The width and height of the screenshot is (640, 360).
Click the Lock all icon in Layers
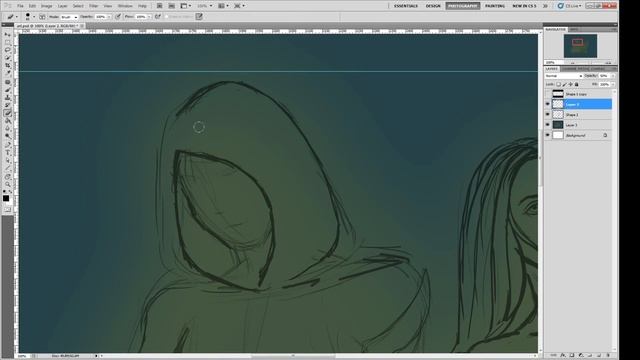[576, 84]
